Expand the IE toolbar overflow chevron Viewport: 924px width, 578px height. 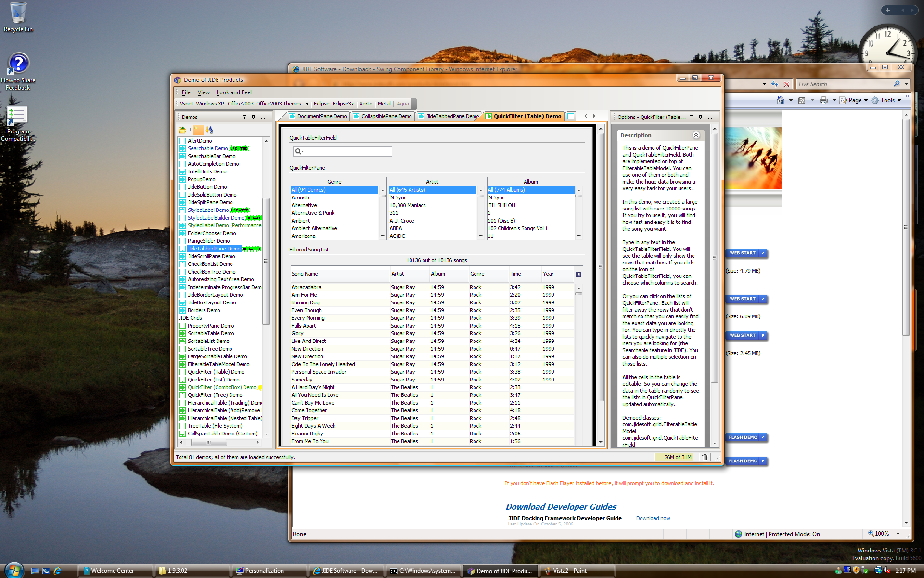pyautogui.click(x=907, y=96)
